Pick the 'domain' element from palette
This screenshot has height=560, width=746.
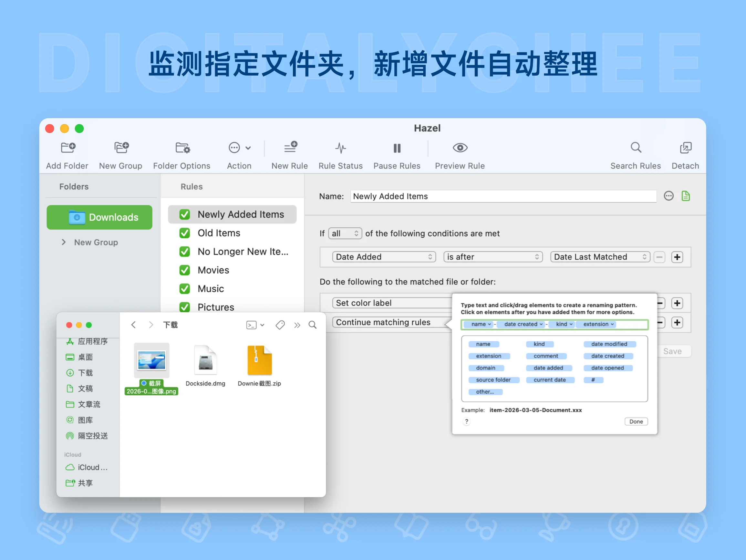[x=486, y=368]
